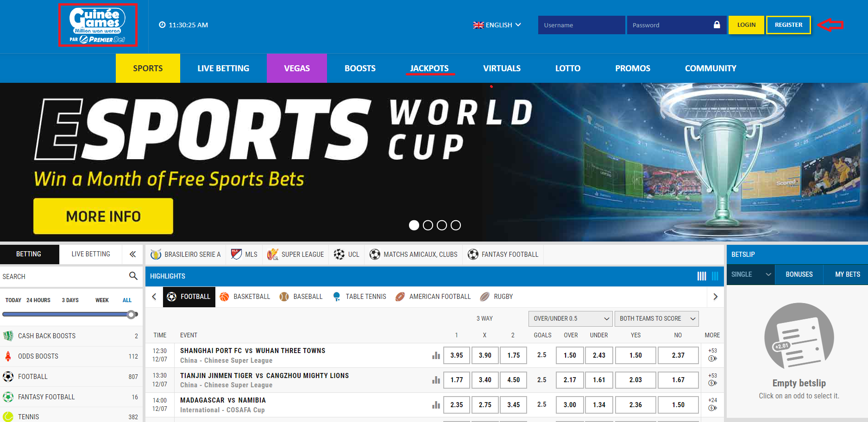Click the password lock icon
This screenshot has width=868, height=422.
point(717,25)
